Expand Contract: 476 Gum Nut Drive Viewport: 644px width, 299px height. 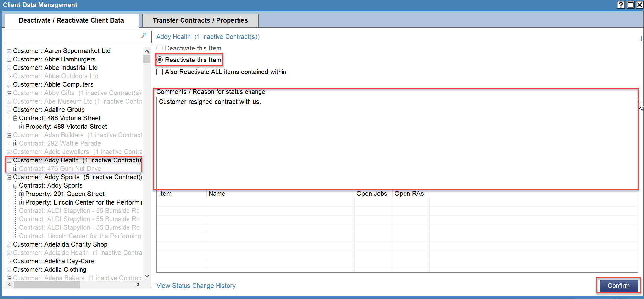pyautogui.click(x=15, y=169)
